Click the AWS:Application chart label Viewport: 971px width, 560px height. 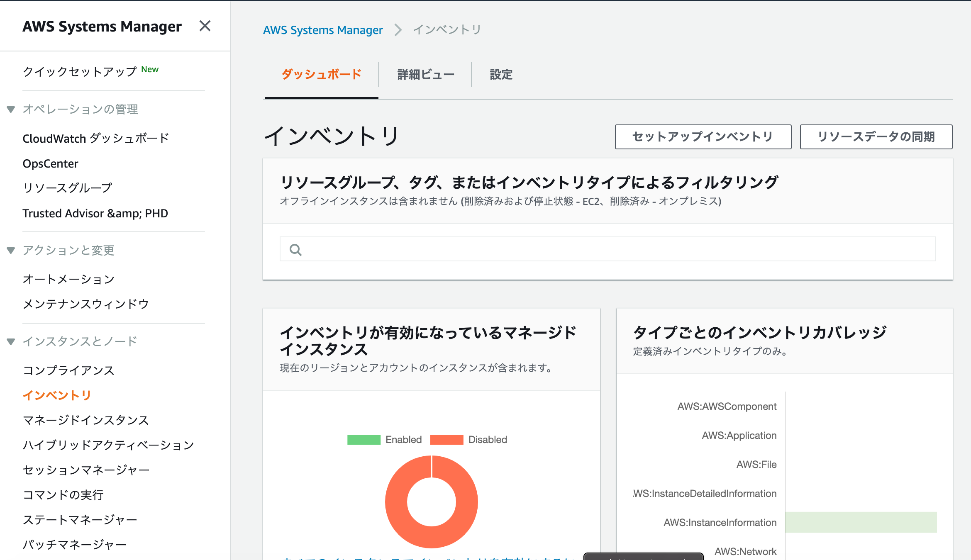tap(739, 436)
